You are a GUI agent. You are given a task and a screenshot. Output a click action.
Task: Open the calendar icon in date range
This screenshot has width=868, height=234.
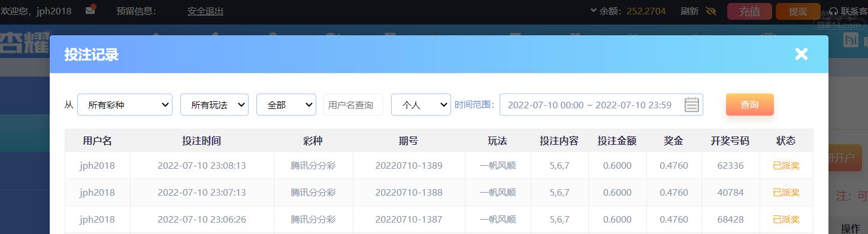point(692,105)
